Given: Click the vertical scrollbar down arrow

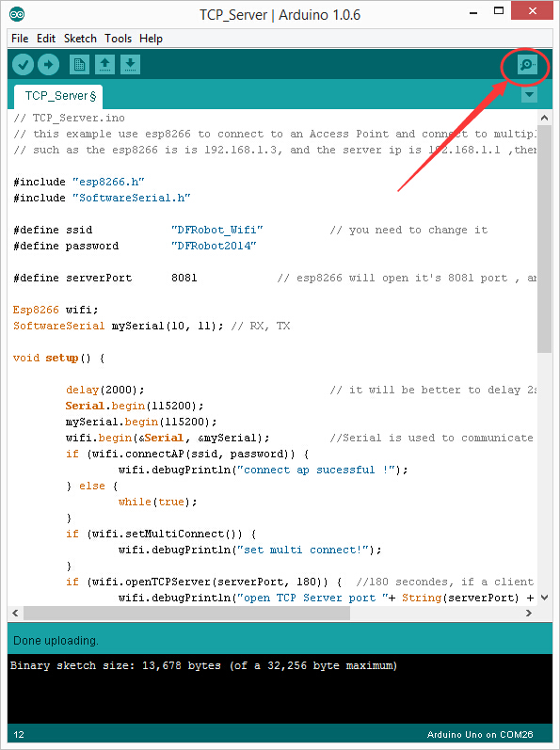Looking at the screenshot, I should click(x=544, y=598).
